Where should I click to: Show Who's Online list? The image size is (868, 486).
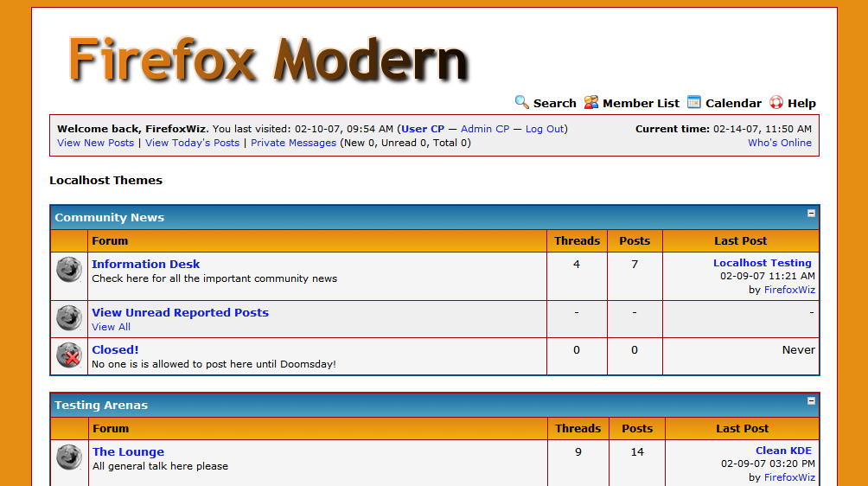pos(779,143)
